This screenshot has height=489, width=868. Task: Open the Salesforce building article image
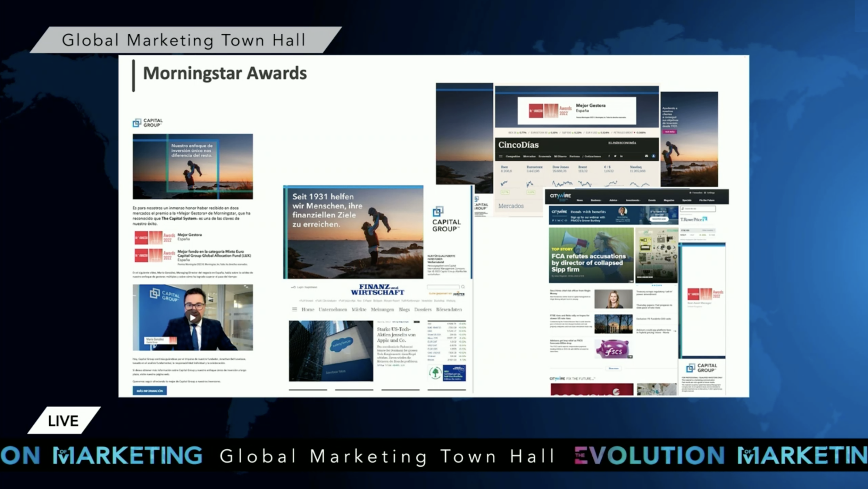click(x=331, y=351)
